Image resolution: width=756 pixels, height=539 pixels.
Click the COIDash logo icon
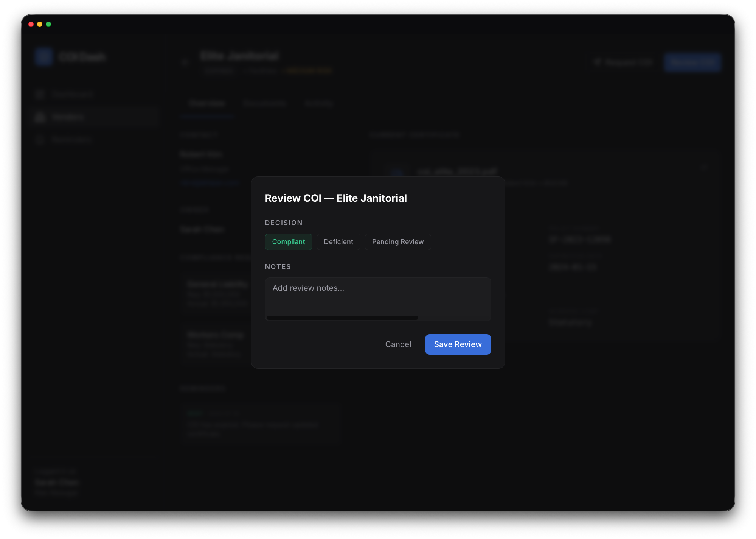(x=43, y=57)
